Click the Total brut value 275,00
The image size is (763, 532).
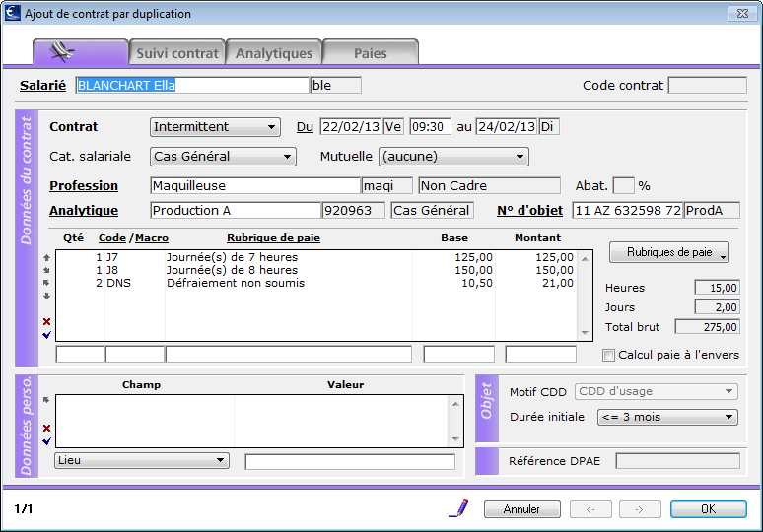click(708, 327)
